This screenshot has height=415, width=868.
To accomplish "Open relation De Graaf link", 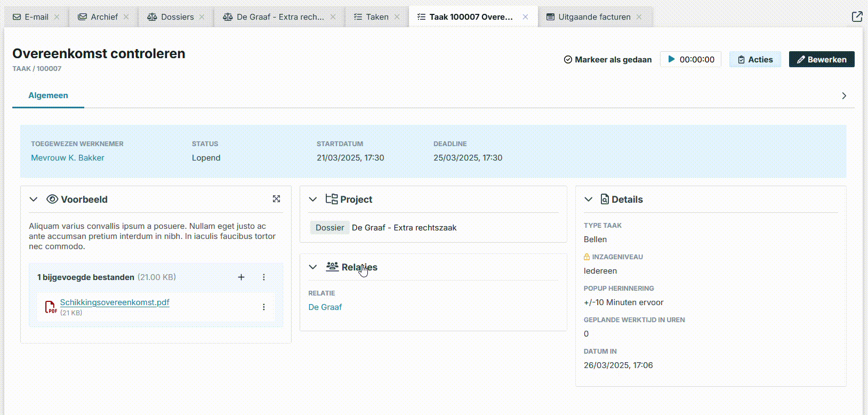I will pyautogui.click(x=325, y=307).
